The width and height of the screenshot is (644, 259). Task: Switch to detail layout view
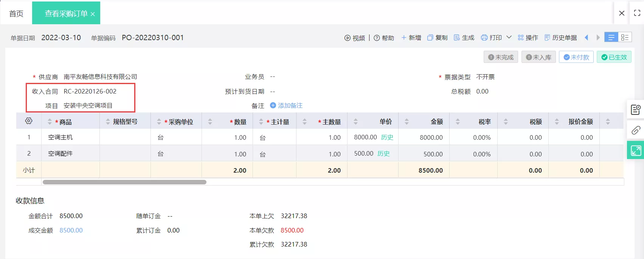coord(625,37)
